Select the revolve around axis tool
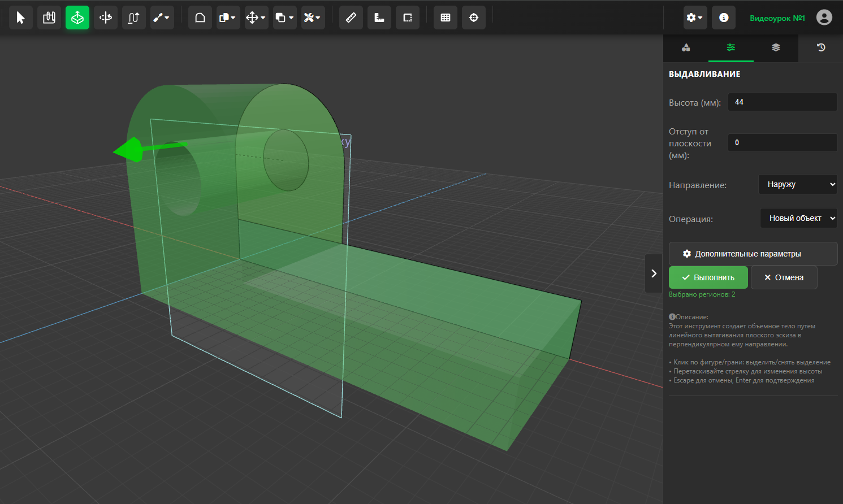Image resolution: width=843 pixels, height=504 pixels. tap(106, 18)
